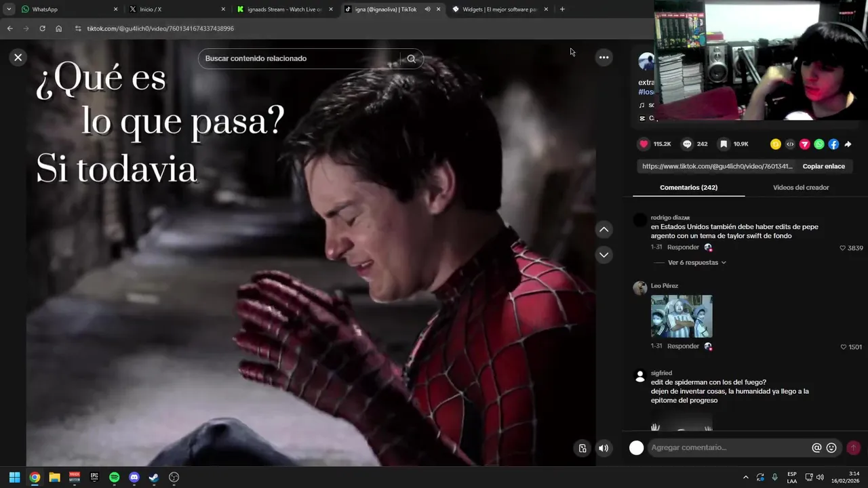Open sigfried's profile name
This screenshot has height=488, width=868.
point(661,373)
